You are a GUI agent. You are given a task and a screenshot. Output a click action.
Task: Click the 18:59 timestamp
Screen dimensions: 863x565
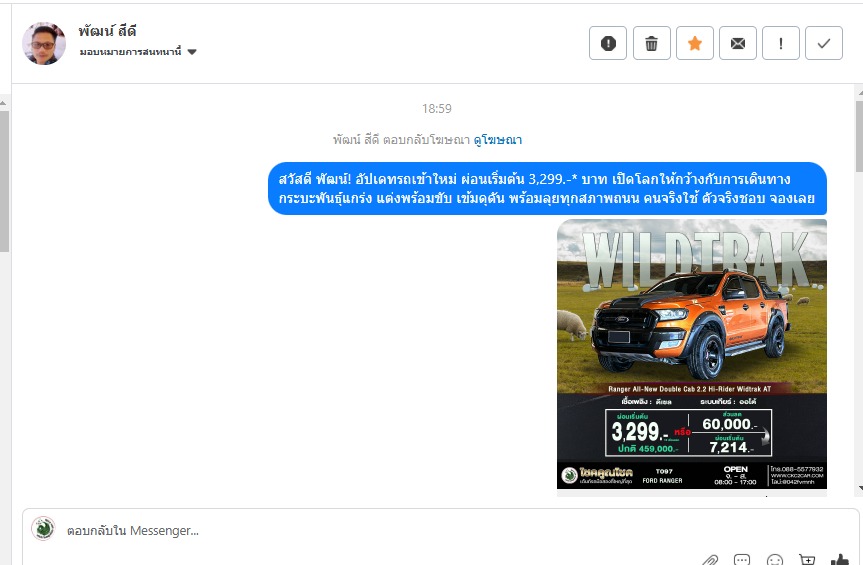pyautogui.click(x=436, y=108)
